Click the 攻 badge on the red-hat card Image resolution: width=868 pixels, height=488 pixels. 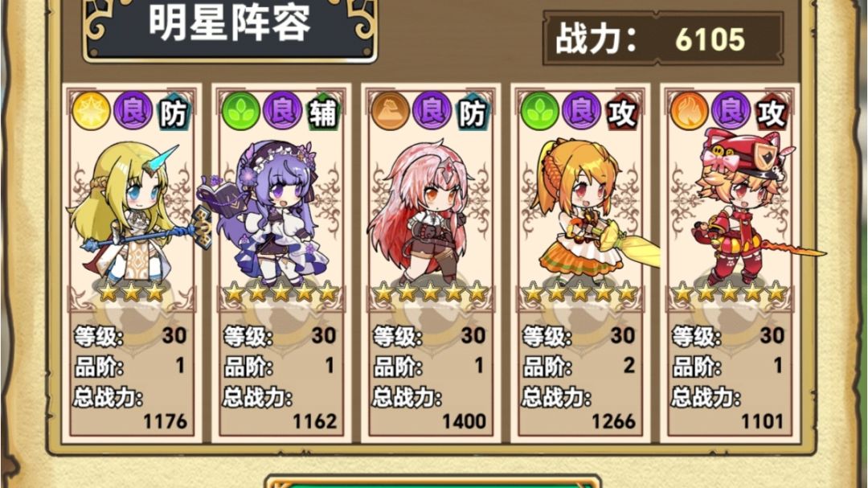pos(771,113)
